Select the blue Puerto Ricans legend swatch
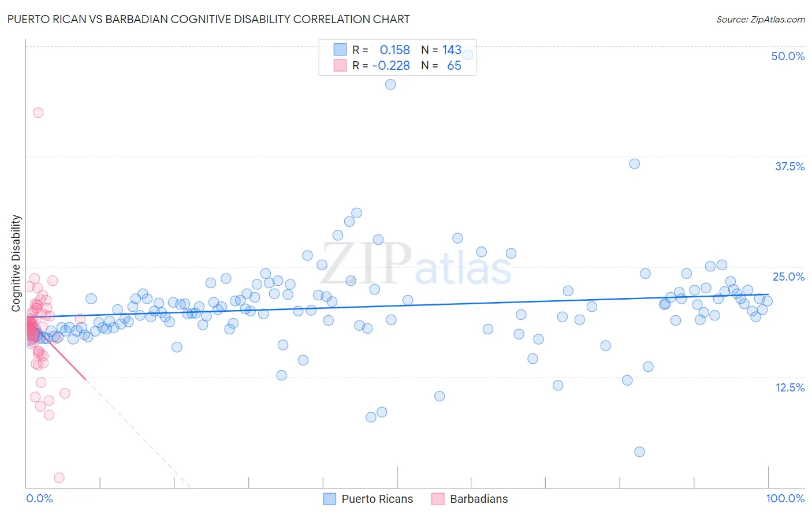This screenshot has height=515, width=812. [x=329, y=499]
